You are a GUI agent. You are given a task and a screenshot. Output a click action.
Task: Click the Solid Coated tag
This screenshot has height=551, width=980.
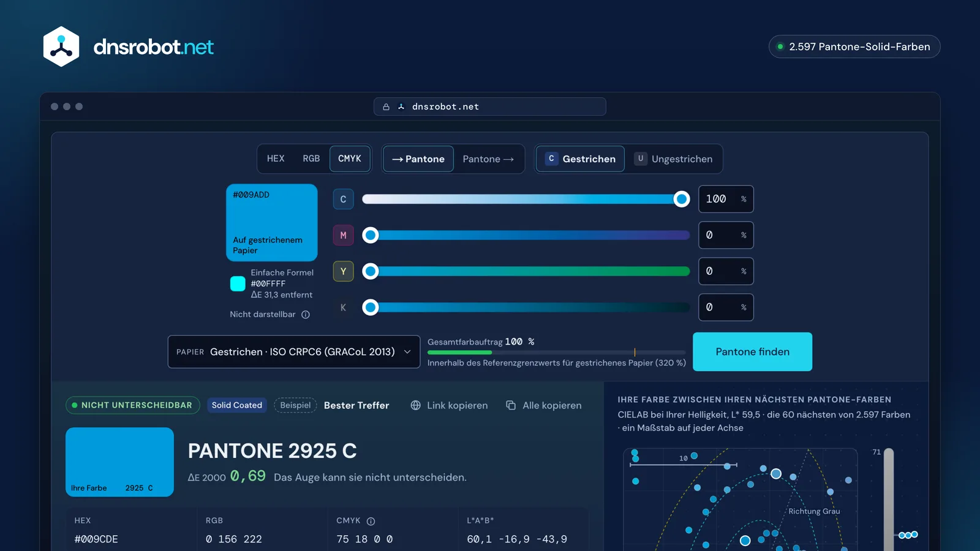click(x=237, y=405)
